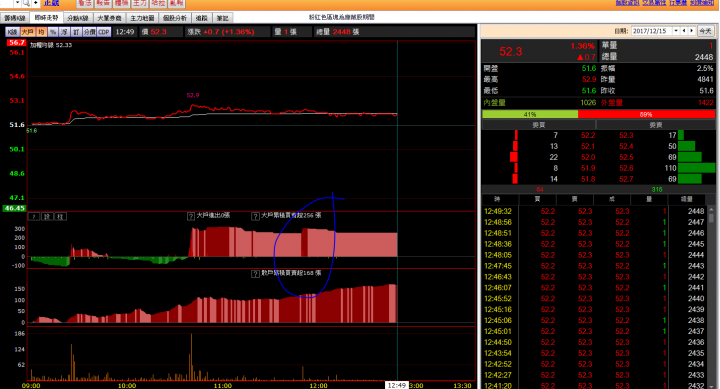Select the K線 chart mode button

point(12,32)
